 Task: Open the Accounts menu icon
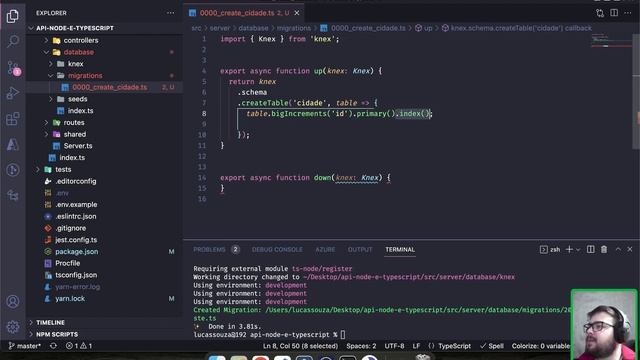[x=13, y=301]
